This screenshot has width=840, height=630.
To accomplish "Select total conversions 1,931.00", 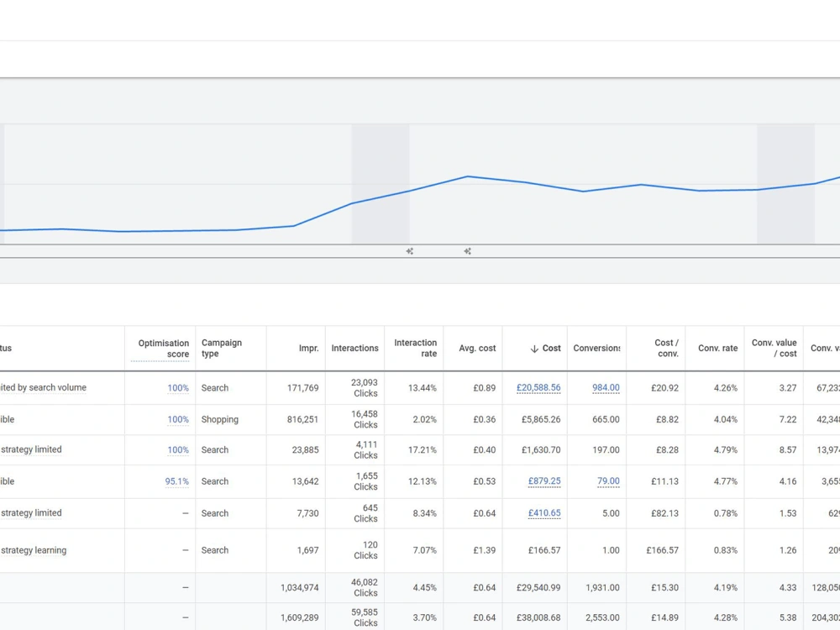I will (x=602, y=588).
